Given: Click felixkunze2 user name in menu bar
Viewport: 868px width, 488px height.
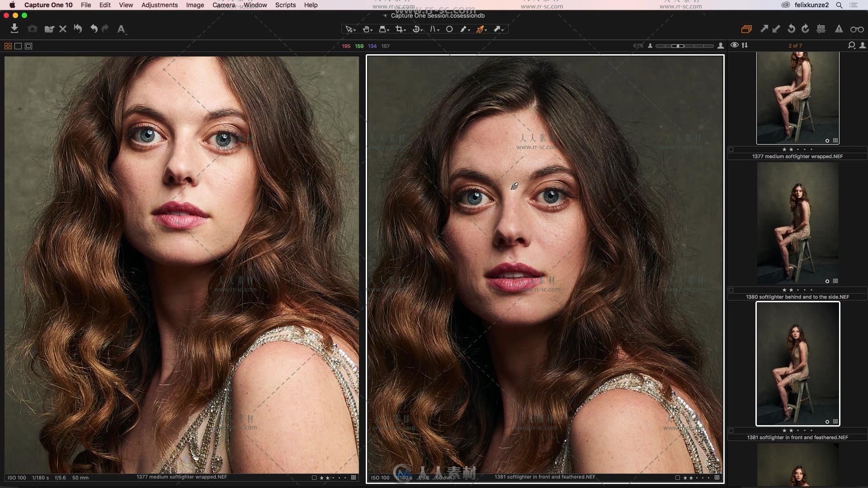Looking at the screenshot, I should [811, 5].
